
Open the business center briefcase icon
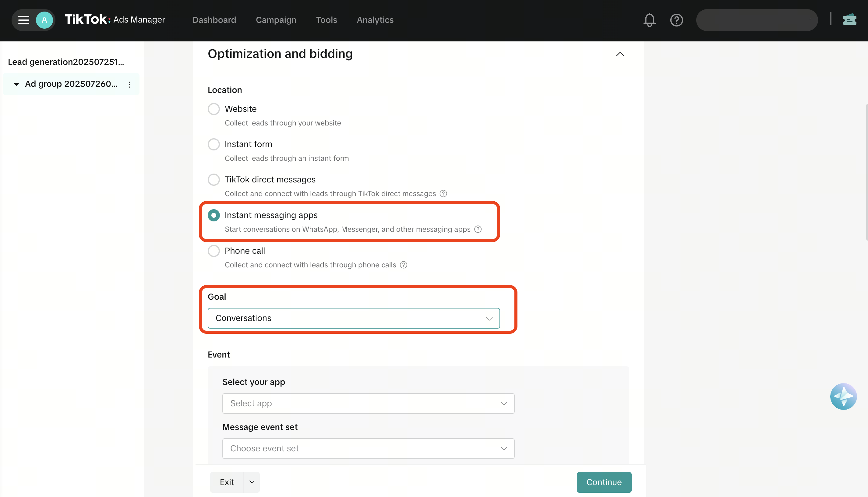849,20
